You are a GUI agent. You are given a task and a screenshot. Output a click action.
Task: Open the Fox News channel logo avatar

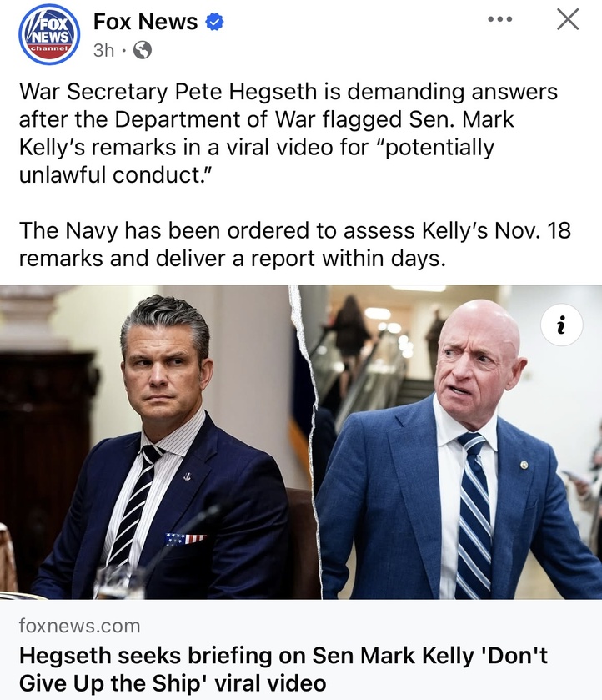click(x=49, y=34)
